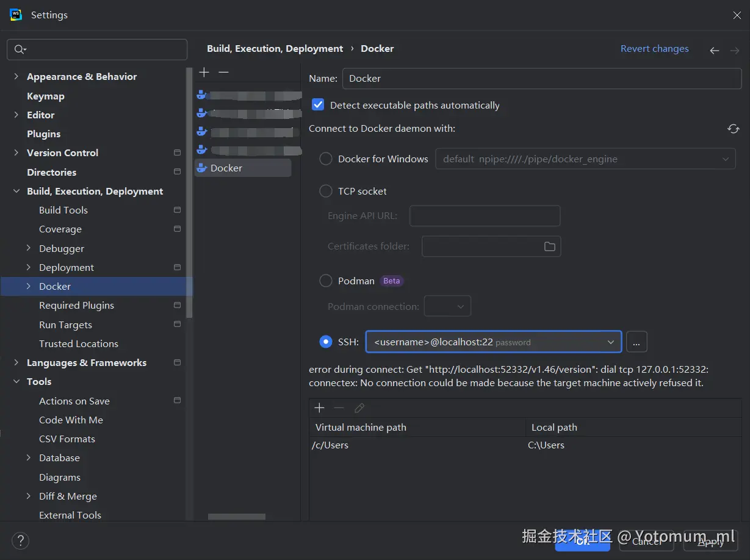Browse for Certificates folder

click(x=550, y=246)
